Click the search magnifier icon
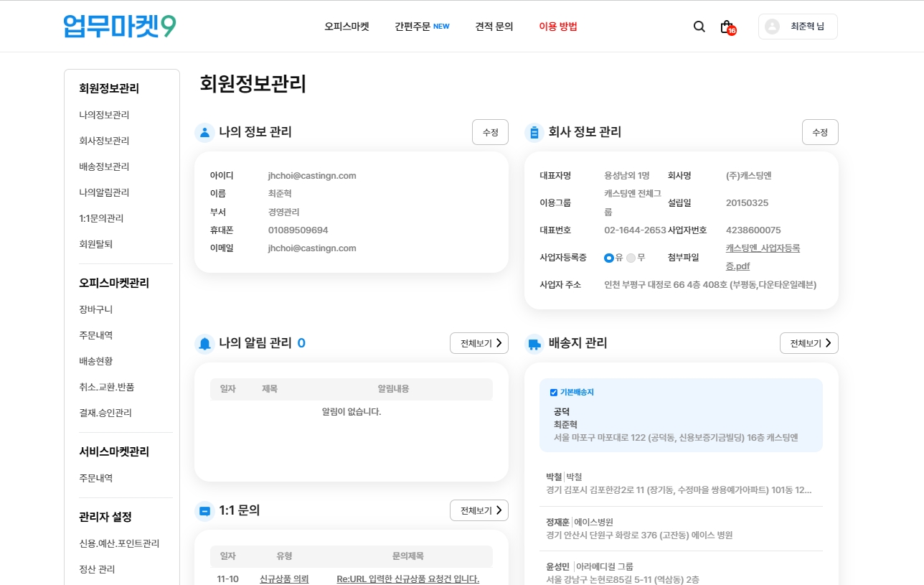This screenshot has width=924, height=585. pos(699,27)
